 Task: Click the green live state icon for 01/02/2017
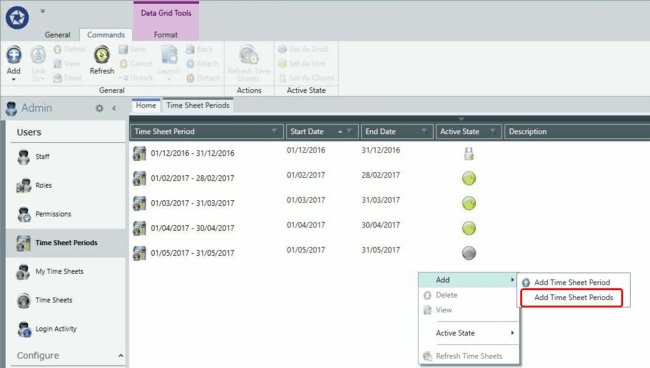pyautogui.click(x=469, y=179)
